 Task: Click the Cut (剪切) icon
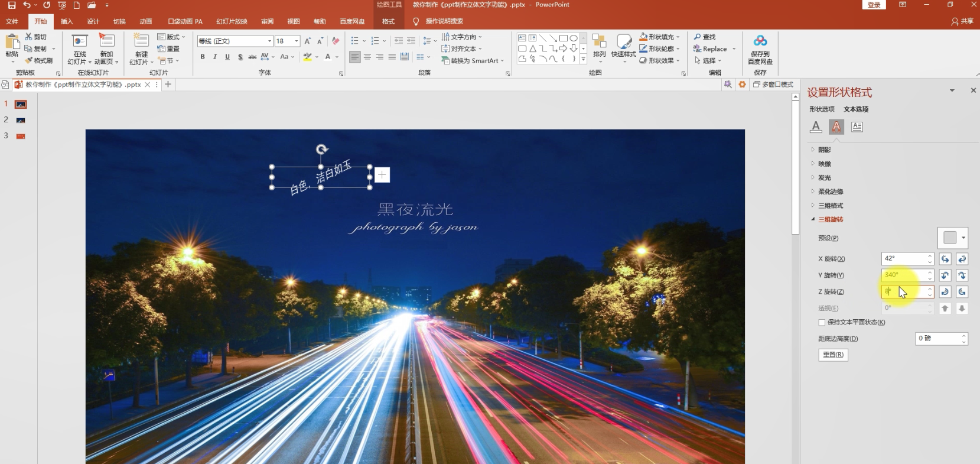click(28, 37)
